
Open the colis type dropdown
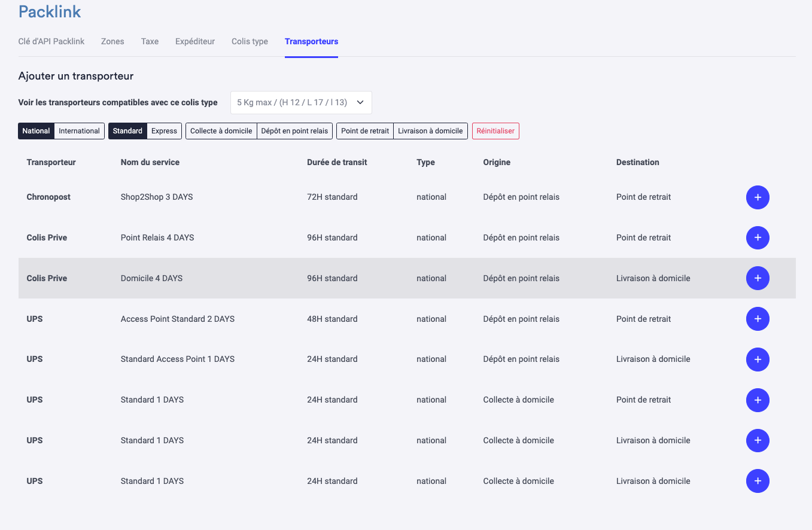(301, 102)
